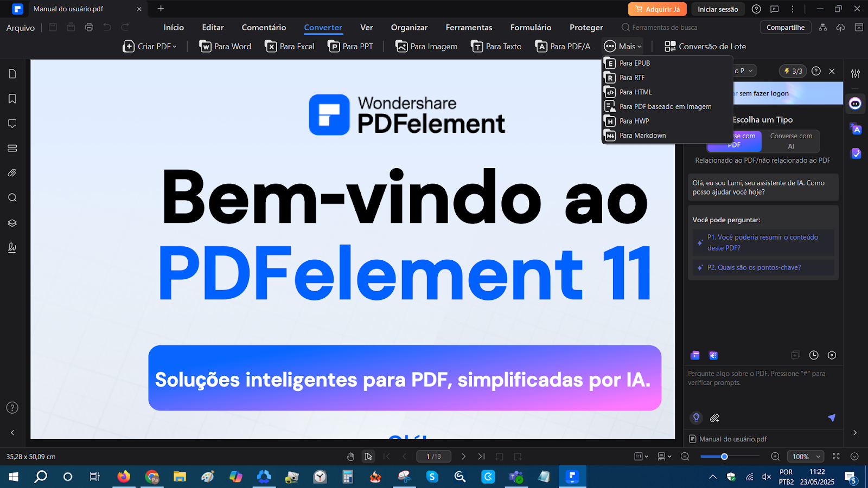The width and height of the screenshot is (868, 488).
Task: Click the chat history clock icon
Action: tap(814, 355)
